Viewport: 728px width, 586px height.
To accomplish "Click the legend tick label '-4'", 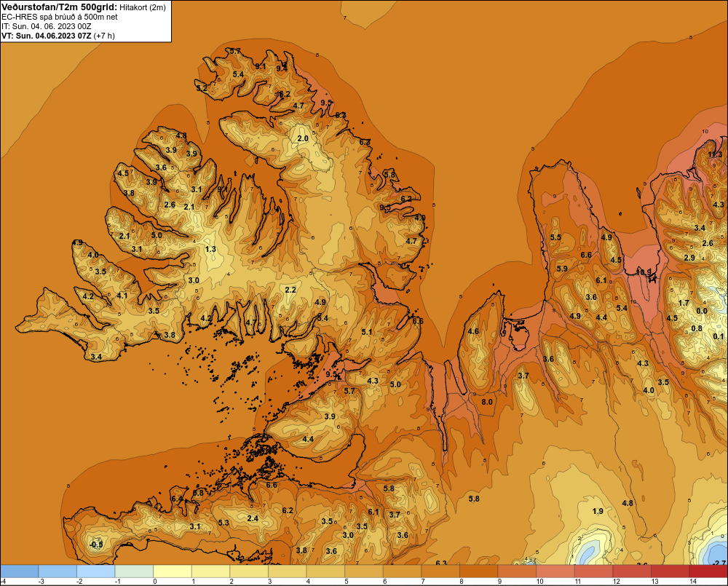I will click(x=3, y=582).
